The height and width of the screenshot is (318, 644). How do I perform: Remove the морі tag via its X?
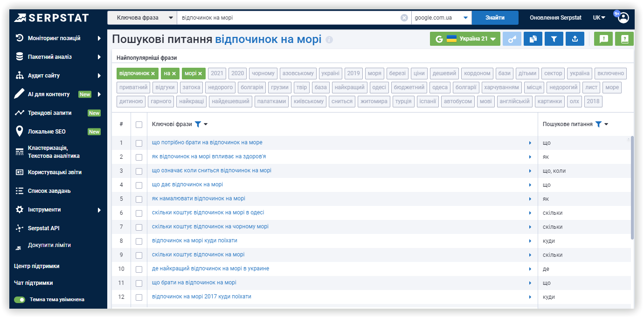(200, 74)
